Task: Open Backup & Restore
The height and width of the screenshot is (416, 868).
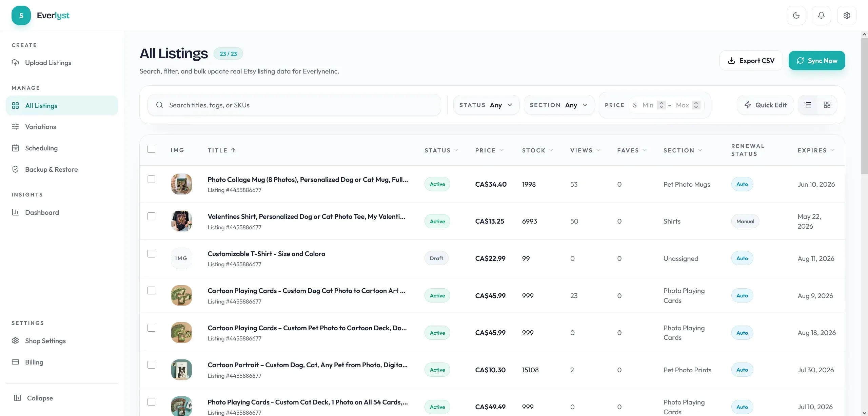Action: [x=62, y=169]
